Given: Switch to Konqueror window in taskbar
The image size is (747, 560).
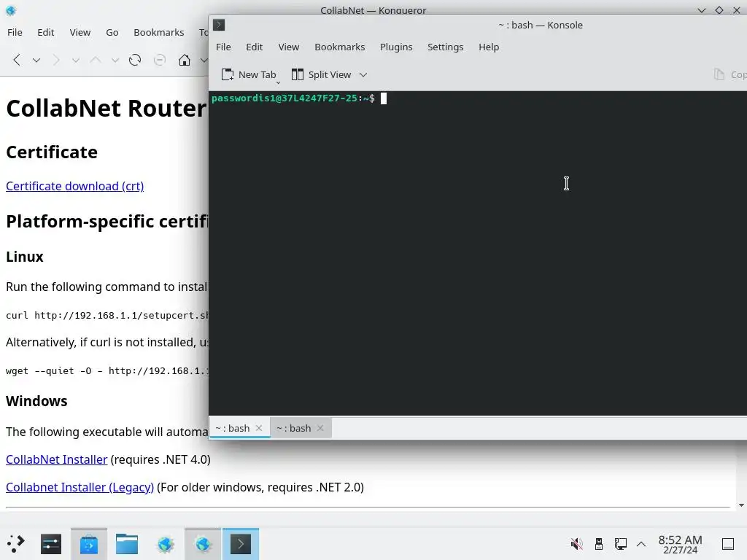Looking at the screenshot, I should (x=203, y=544).
